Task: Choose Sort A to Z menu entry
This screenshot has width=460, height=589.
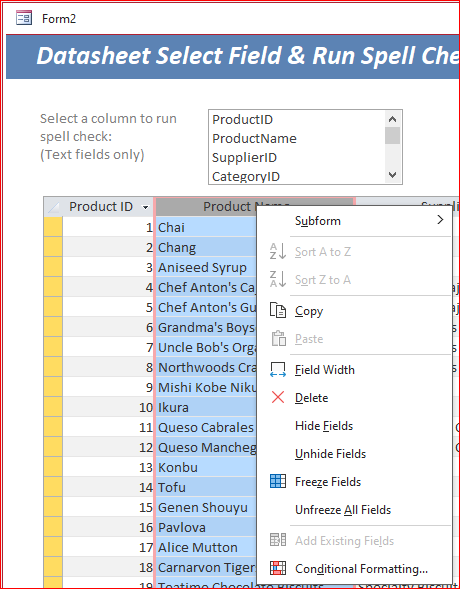Action: click(x=355, y=252)
